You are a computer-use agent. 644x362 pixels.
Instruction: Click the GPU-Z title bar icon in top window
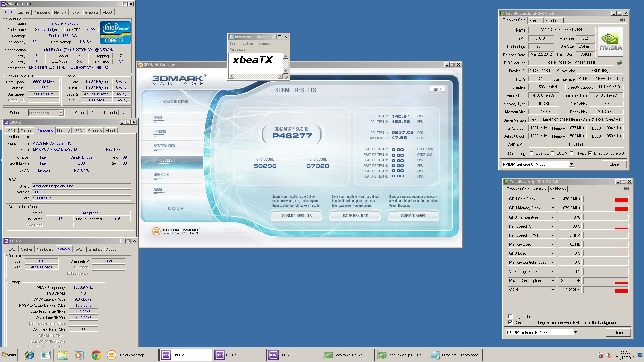[502, 13]
